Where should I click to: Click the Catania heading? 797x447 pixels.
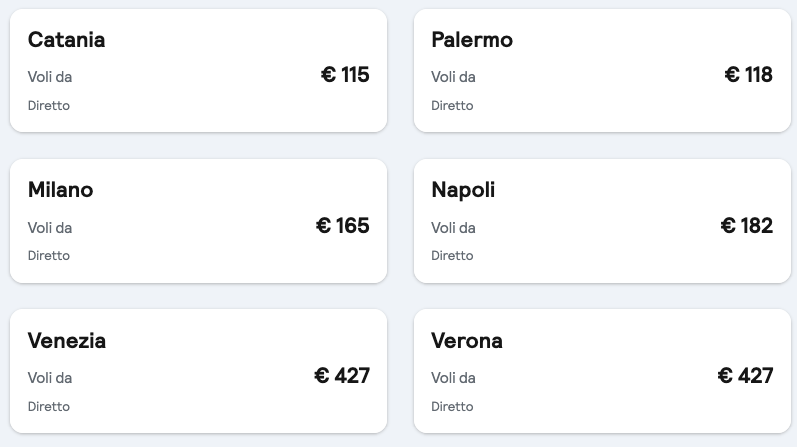(x=67, y=40)
